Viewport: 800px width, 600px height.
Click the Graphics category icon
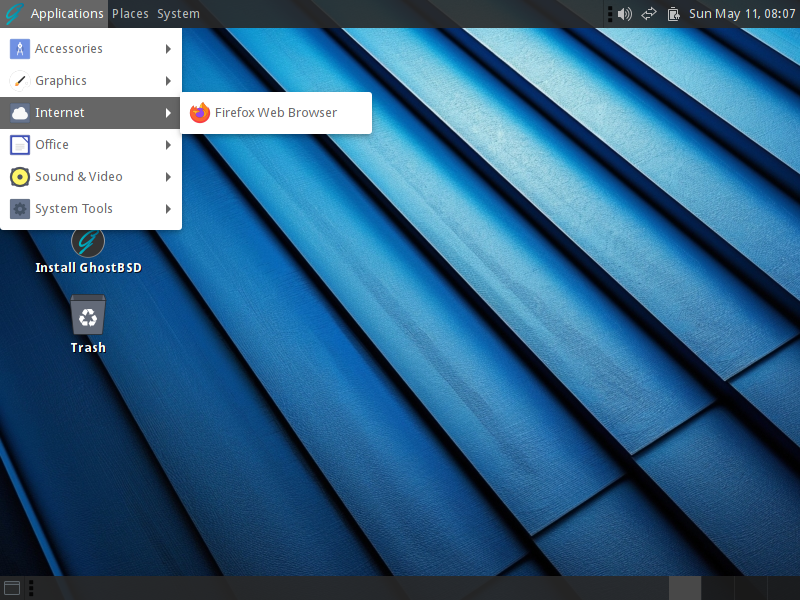[19, 81]
